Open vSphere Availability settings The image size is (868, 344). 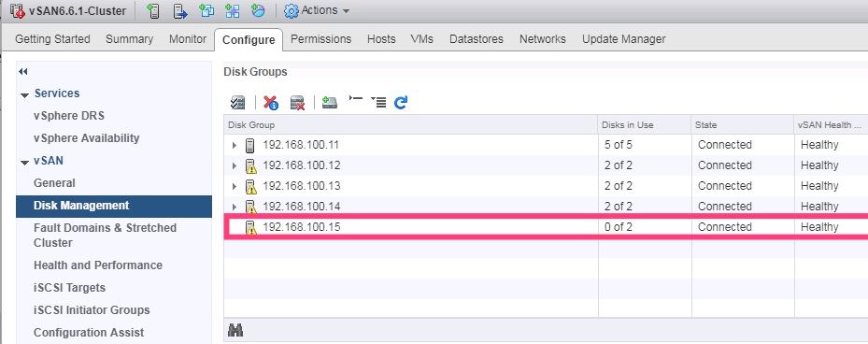coord(86,138)
